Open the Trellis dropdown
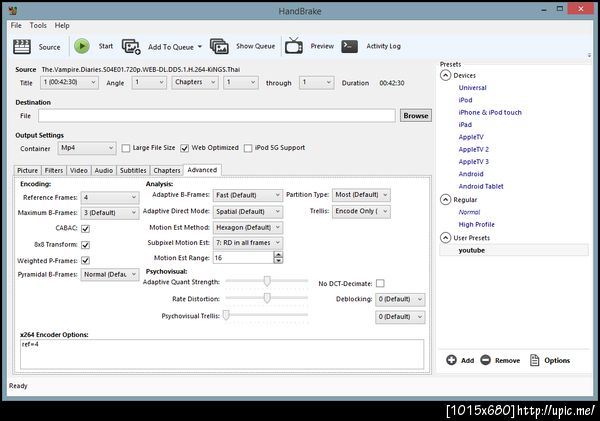Screen dimensions: 600x421 point(361,211)
